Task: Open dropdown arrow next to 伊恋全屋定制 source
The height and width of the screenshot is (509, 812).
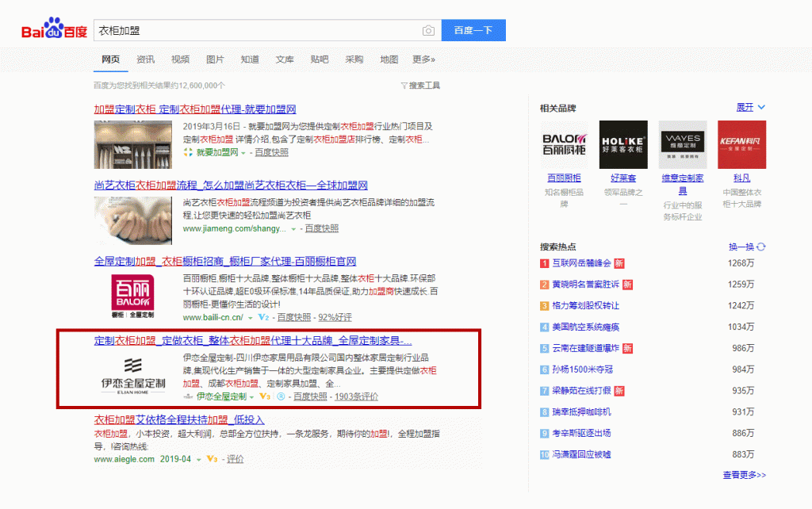Action: (251, 397)
